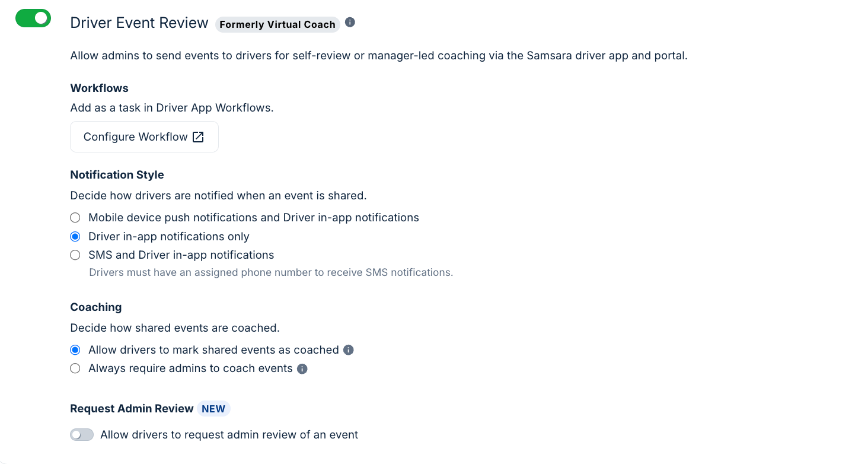Click the external link icon in Configure Workflow button
Screen dimensions: 868x464
[x=198, y=136]
